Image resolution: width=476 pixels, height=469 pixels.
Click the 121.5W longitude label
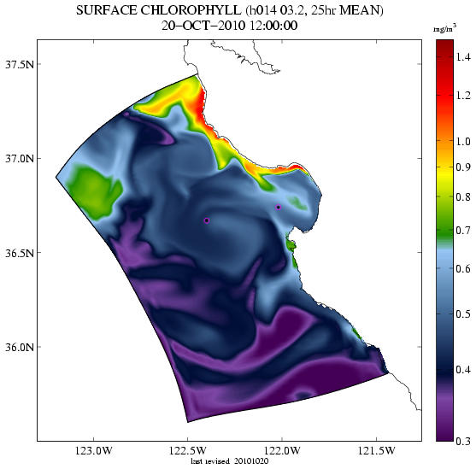click(x=376, y=450)
